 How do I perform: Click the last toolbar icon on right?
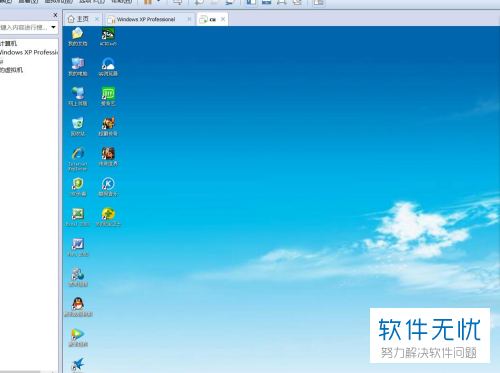[x=319, y=2]
